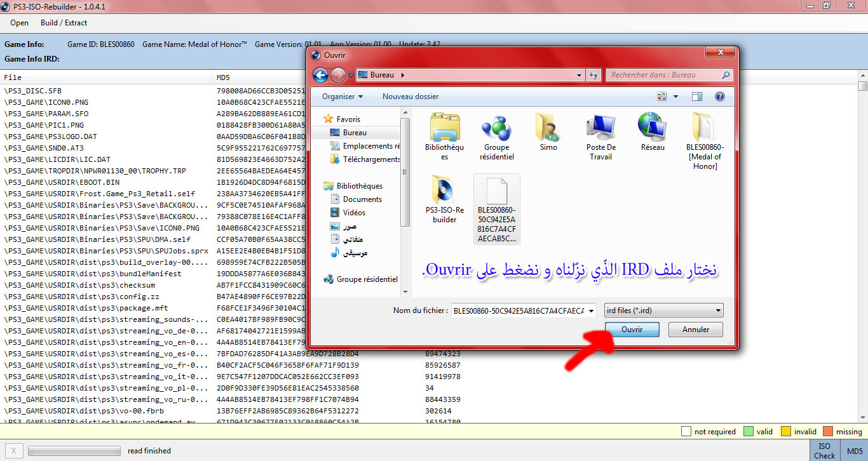The height and width of the screenshot is (461, 868).
Task: Select Téléchargements in the Favoris sidebar
Action: tap(370, 159)
